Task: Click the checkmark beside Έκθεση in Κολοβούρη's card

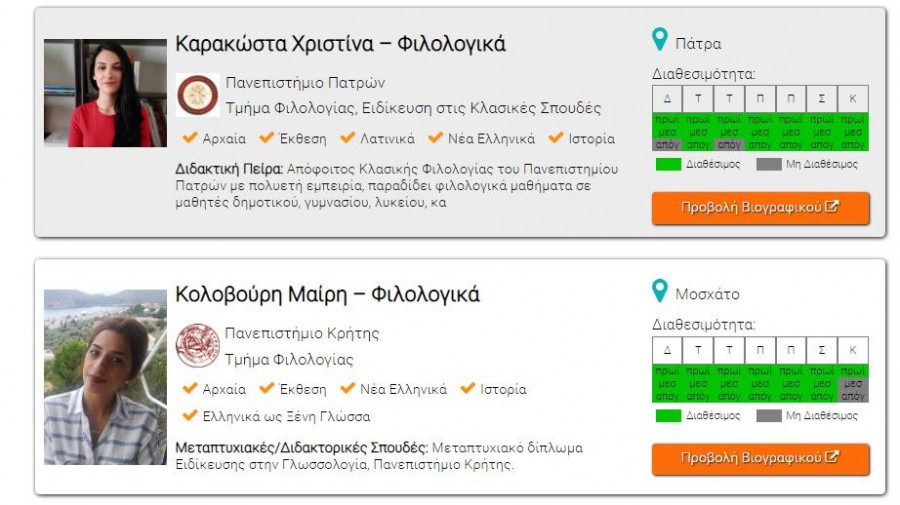Action: 267,388
